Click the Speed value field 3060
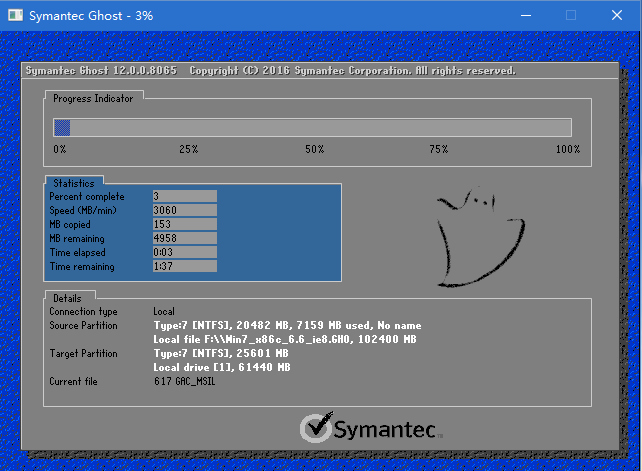Viewport: 642px width, 471px height. click(185, 210)
